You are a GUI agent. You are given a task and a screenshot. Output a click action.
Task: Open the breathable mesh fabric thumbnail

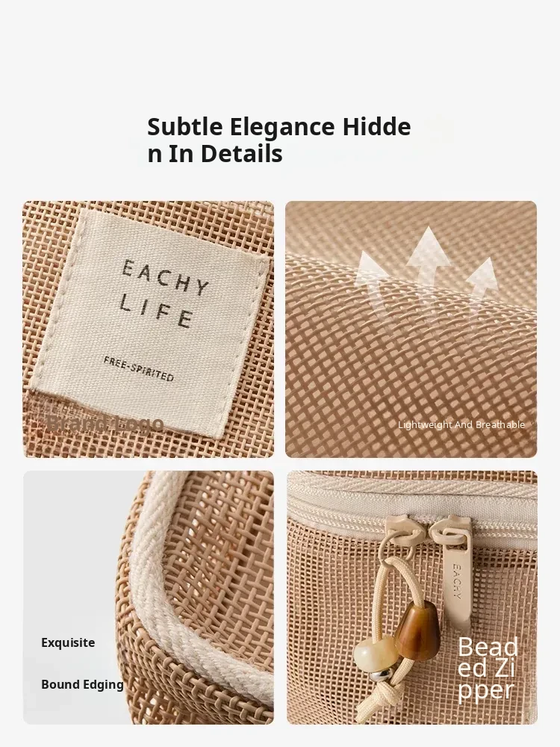[411, 329]
